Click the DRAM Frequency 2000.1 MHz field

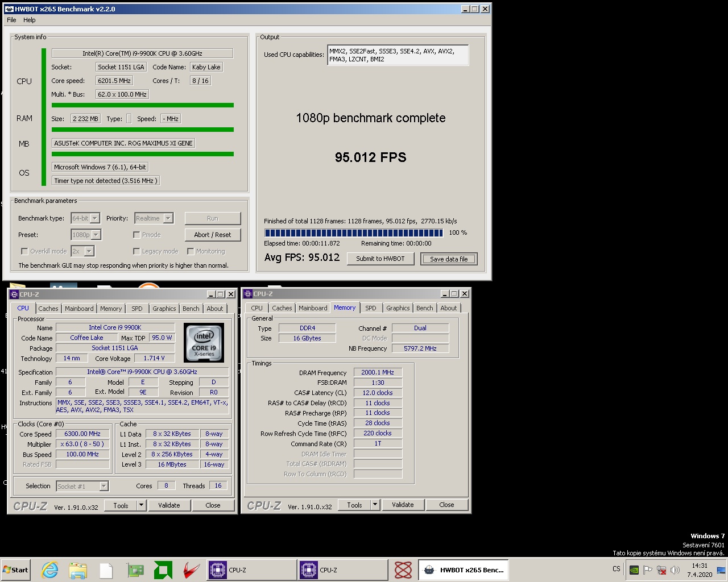click(x=378, y=372)
